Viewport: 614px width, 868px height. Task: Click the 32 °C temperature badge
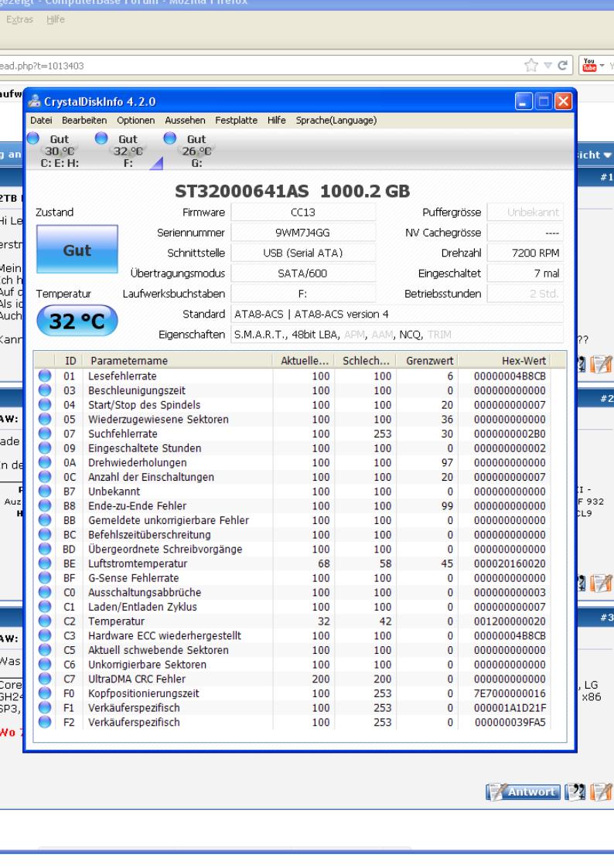(77, 321)
